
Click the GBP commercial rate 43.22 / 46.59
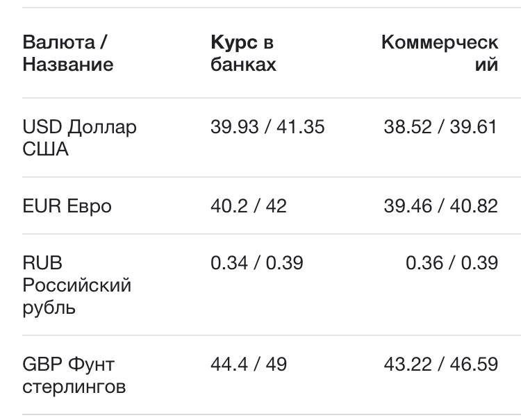click(x=440, y=364)
